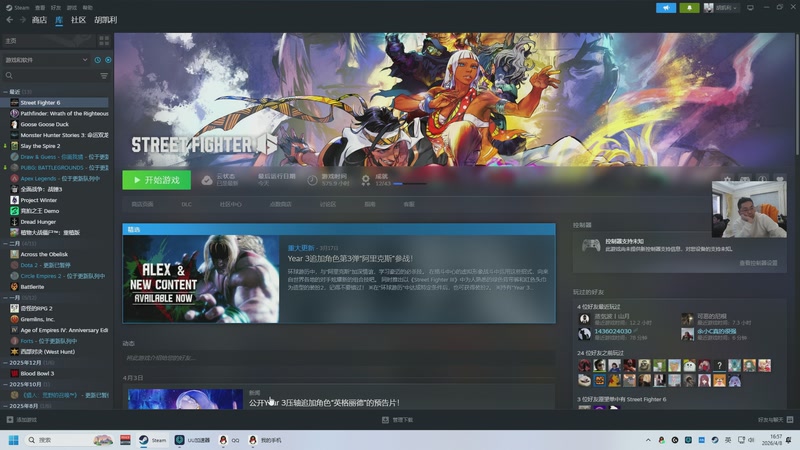This screenshot has height=450, width=800.
Task: Open the green notifications bell
Action: 689,8
